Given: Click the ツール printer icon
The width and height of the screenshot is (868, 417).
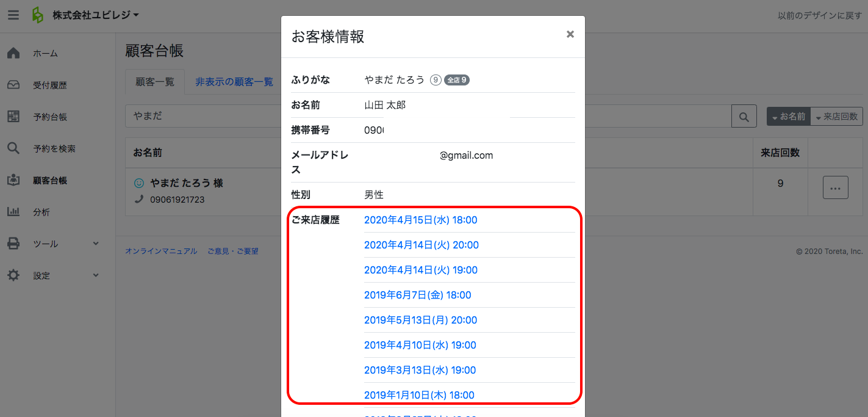Looking at the screenshot, I should (x=13, y=244).
